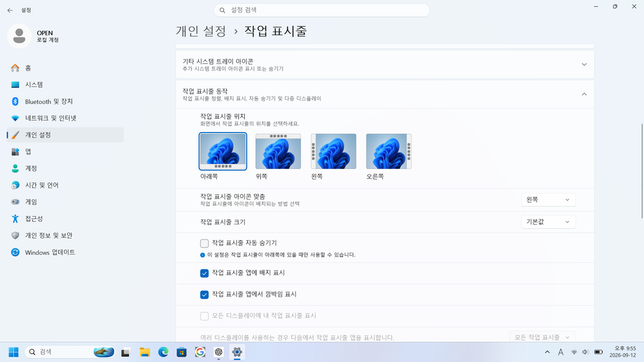The height and width of the screenshot is (362, 644).
Task: Click the 설정 검색 search box
Action: [321, 10]
